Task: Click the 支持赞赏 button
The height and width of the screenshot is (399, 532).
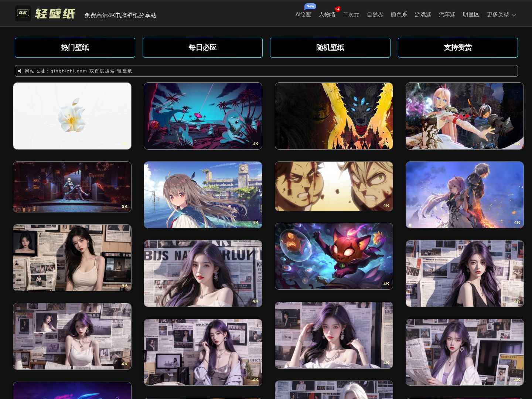Action: (x=458, y=48)
